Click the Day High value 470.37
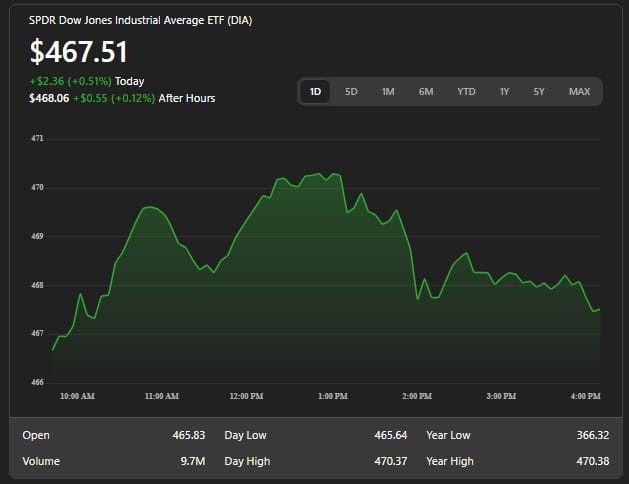Screen dimensions: 629x484 [387, 461]
